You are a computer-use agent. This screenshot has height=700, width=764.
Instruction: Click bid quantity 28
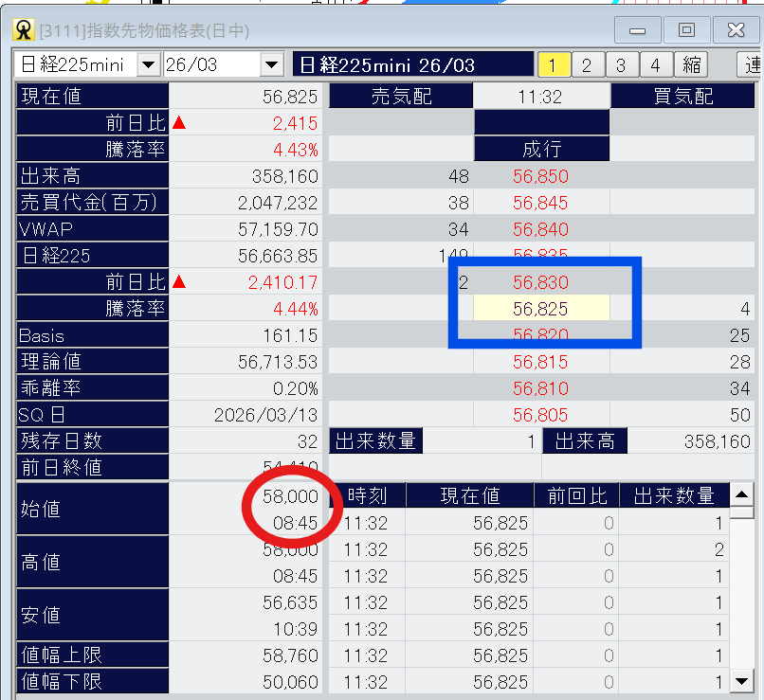click(739, 362)
